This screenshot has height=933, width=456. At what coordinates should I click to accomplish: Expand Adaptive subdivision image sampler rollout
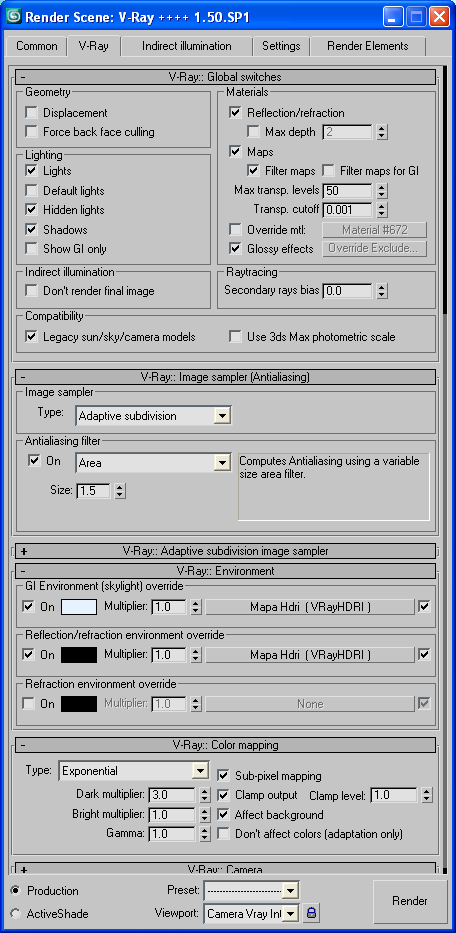point(225,551)
